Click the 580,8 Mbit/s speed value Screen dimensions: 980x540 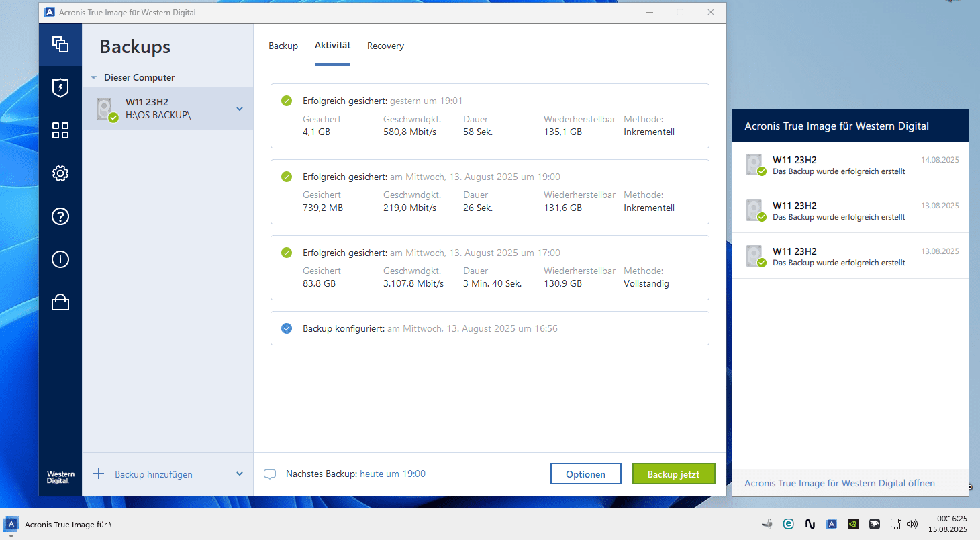coord(409,132)
